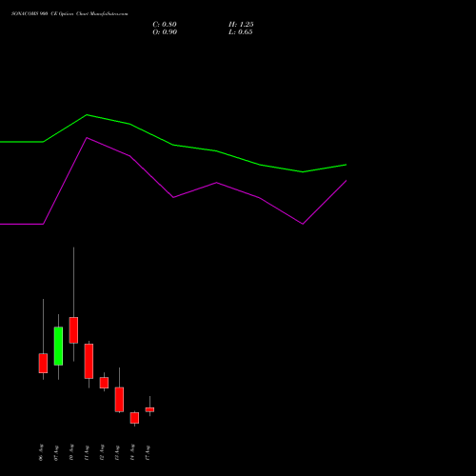Select the low value 'L: 0.65'
This screenshot has height=476, width=476.
click(241, 32)
